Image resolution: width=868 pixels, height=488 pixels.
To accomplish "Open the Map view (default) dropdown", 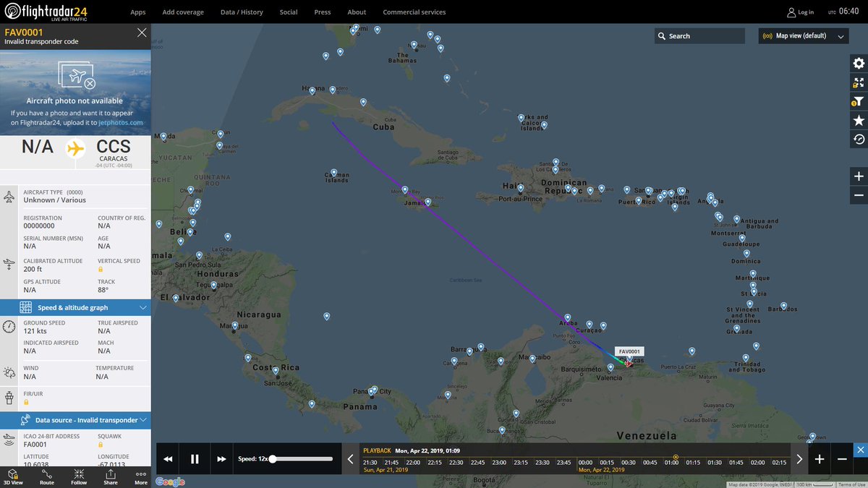I will click(803, 36).
